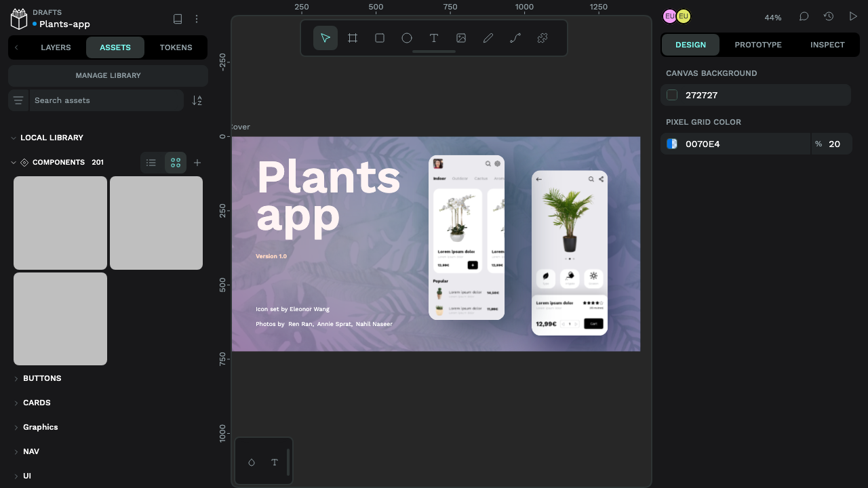Image resolution: width=868 pixels, height=488 pixels.
Task: Select the first component thumbnail
Action: pos(60,223)
